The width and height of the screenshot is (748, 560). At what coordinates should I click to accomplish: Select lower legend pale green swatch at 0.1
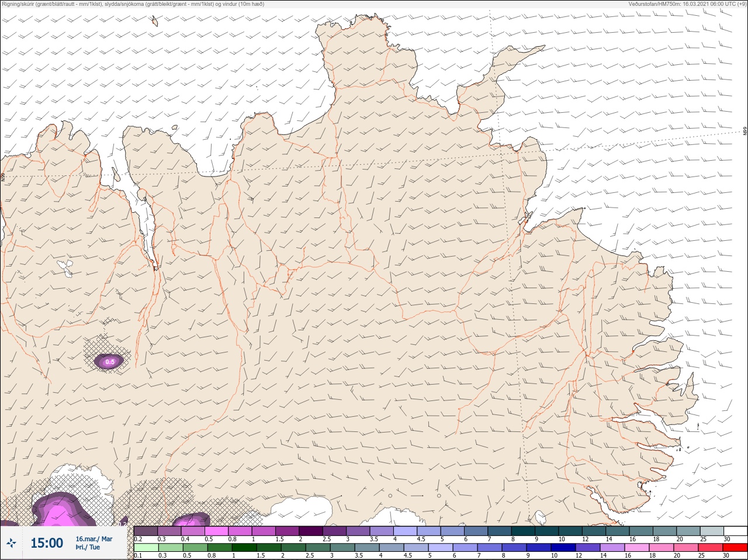(146, 548)
